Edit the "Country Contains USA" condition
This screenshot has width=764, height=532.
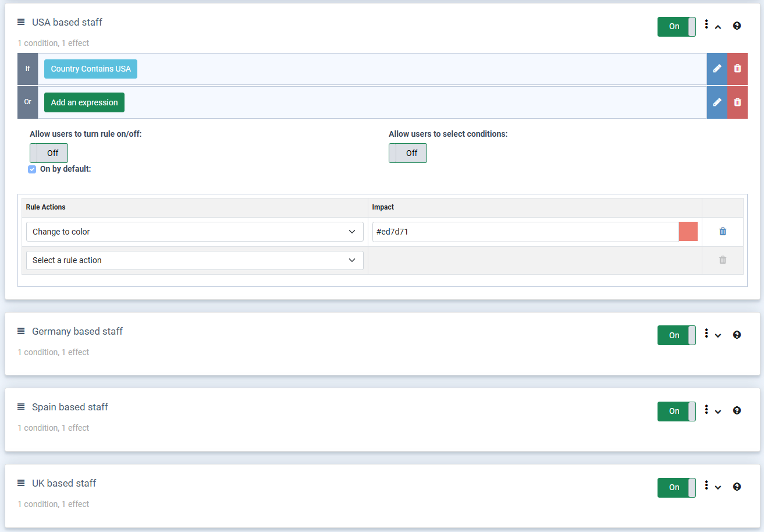pos(717,69)
